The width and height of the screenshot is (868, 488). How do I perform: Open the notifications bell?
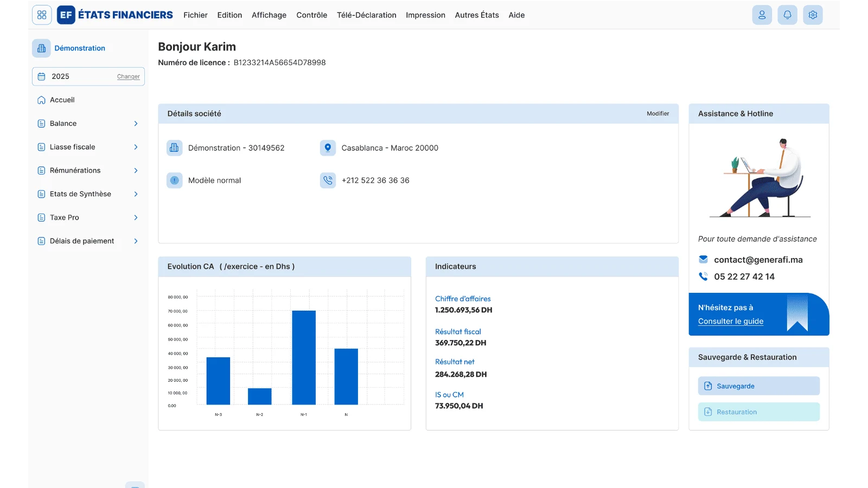point(787,15)
